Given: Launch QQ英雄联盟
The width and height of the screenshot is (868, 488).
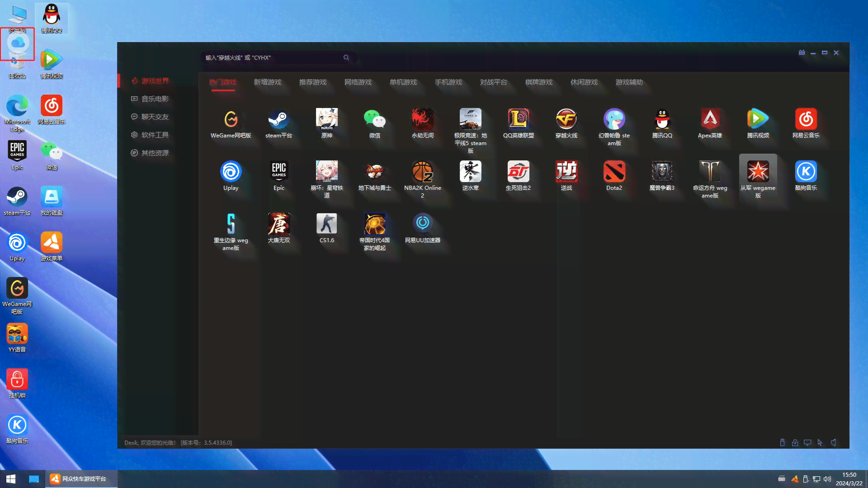Looking at the screenshot, I should pyautogui.click(x=519, y=123).
